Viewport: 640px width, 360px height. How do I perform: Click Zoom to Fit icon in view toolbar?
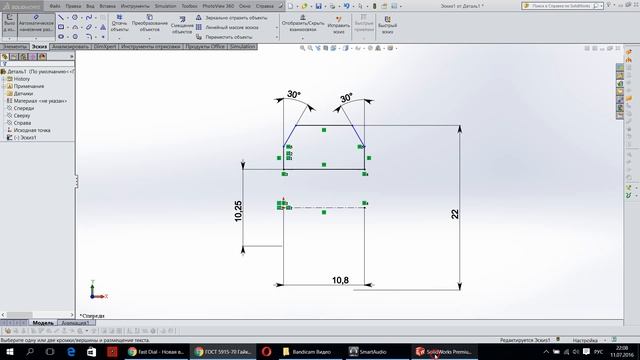click(302, 48)
